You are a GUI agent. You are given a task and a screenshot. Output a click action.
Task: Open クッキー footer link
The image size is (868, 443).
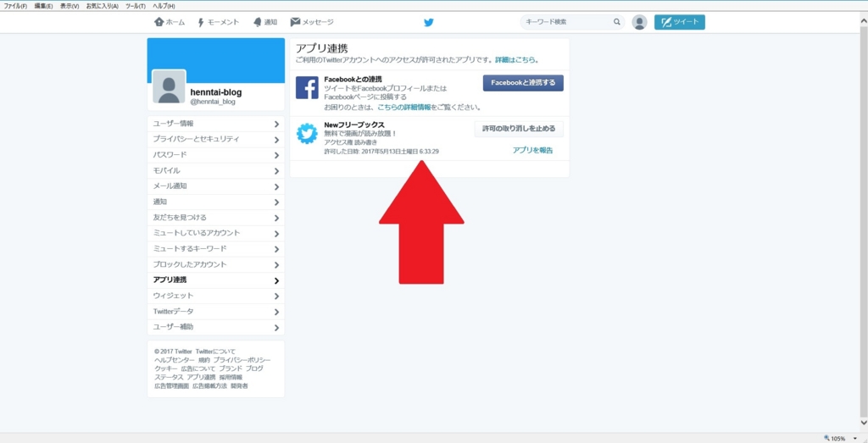click(x=166, y=368)
